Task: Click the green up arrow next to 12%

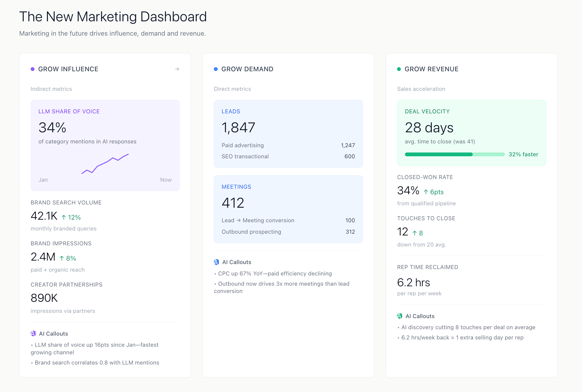Action: pos(64,217)
